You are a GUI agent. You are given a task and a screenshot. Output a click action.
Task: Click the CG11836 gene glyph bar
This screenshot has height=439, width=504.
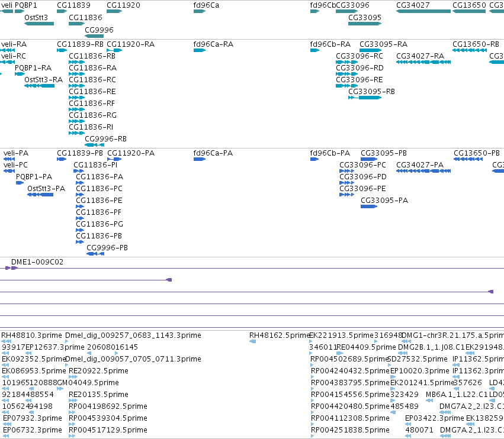point(77,24)
